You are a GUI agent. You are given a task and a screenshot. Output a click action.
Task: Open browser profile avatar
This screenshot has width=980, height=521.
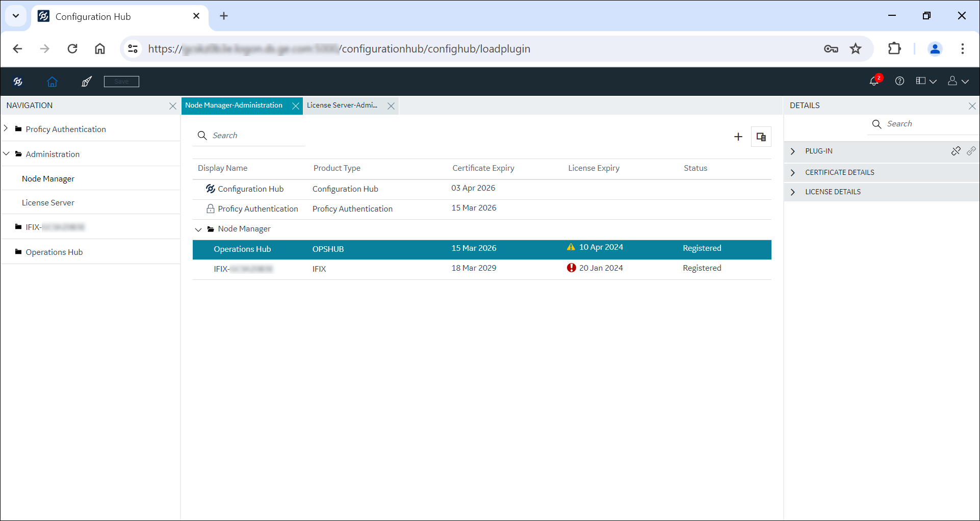pos(935,49)
